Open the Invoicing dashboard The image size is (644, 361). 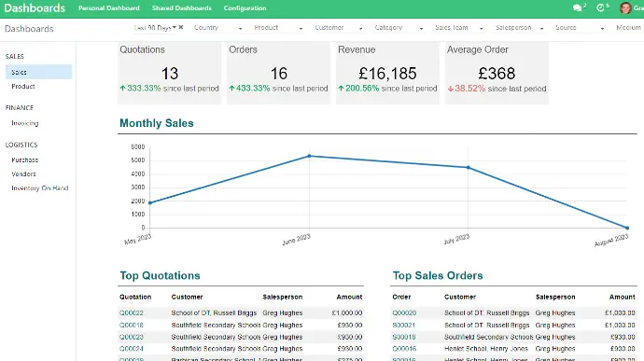pyautogui.click(x=24, y=123)
